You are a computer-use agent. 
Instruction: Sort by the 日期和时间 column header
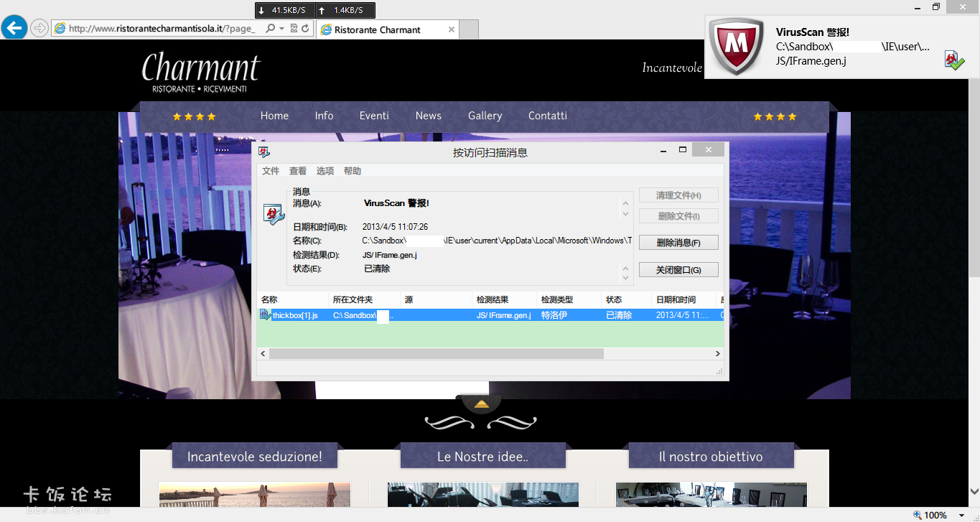683,299
